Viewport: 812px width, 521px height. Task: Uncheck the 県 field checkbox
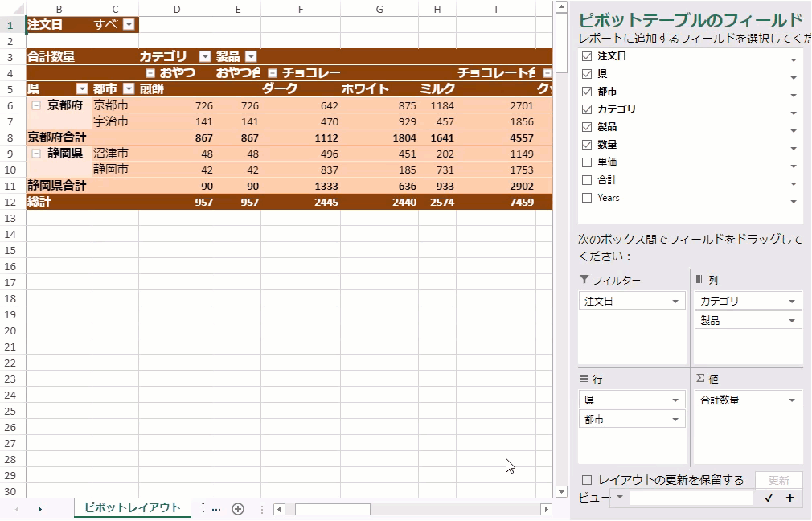(587, 73)
